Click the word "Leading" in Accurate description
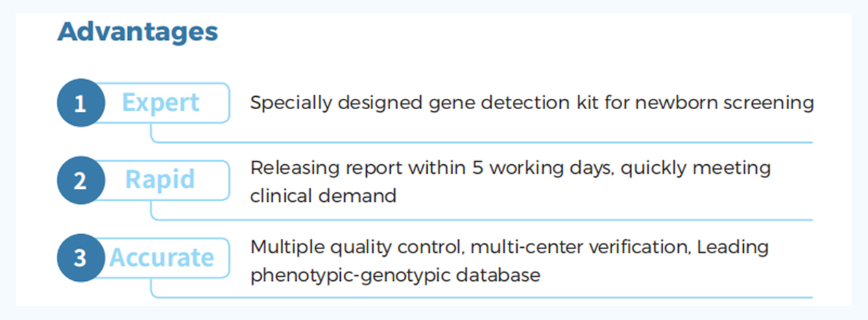868x320 pixels. click(x=732, y=247)
